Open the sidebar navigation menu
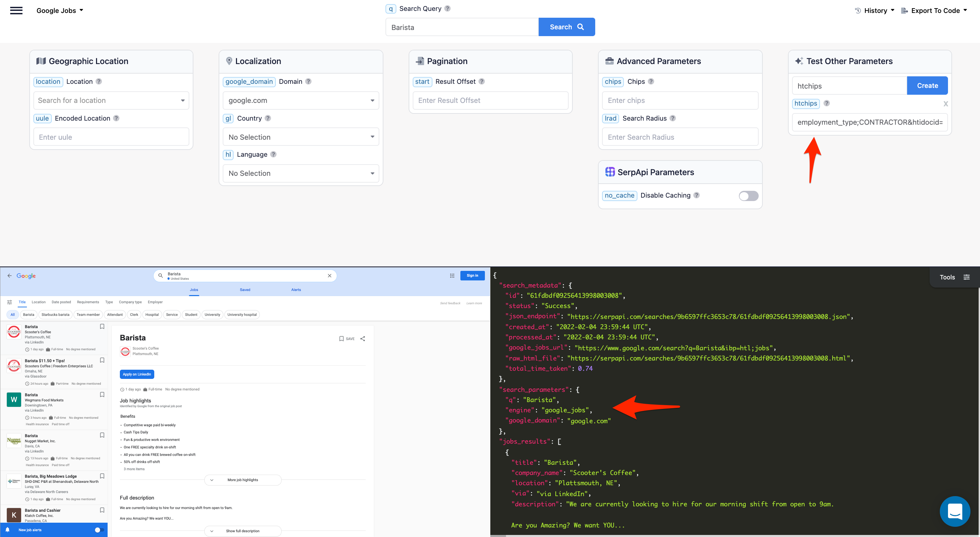This screenshot has width=980, height=537. tap(16, 10)
